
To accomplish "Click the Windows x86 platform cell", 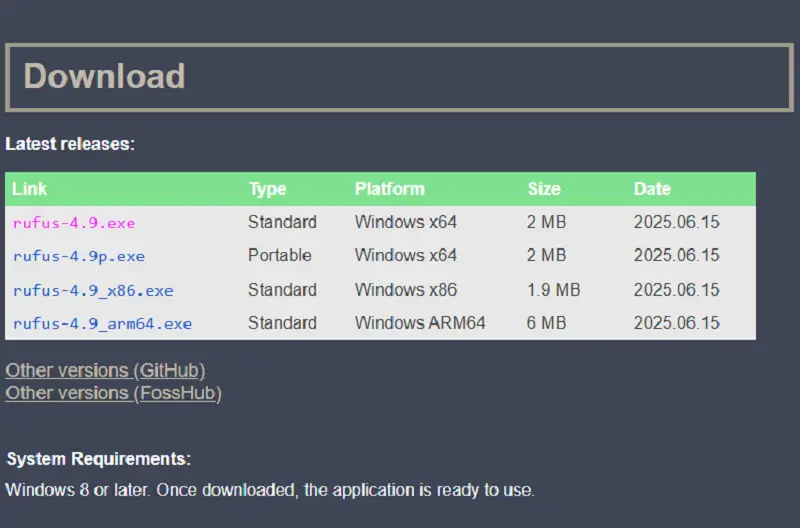I will coord(405,290).
